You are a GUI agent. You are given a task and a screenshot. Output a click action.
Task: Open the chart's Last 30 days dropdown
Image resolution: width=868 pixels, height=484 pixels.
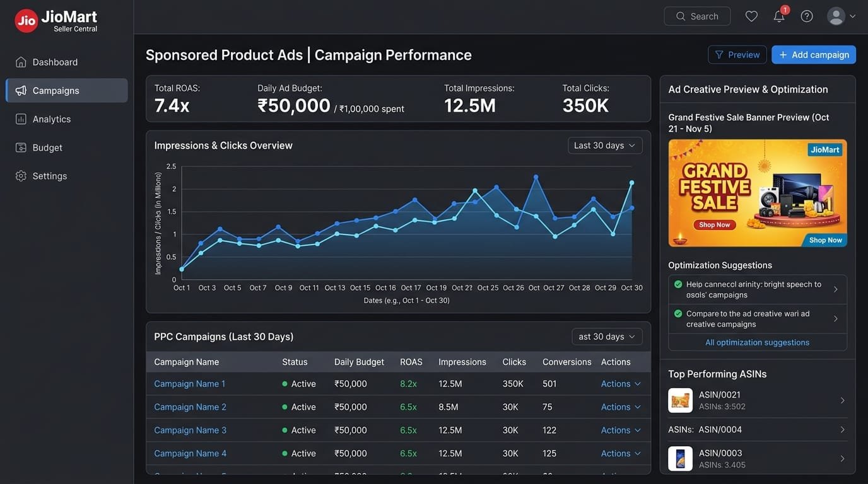tap(605, 146)
